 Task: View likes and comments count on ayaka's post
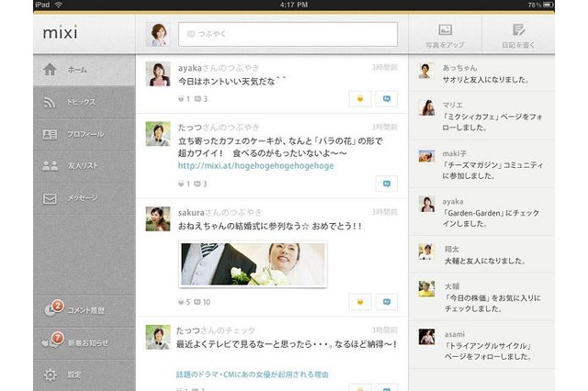tap(192, 99)
